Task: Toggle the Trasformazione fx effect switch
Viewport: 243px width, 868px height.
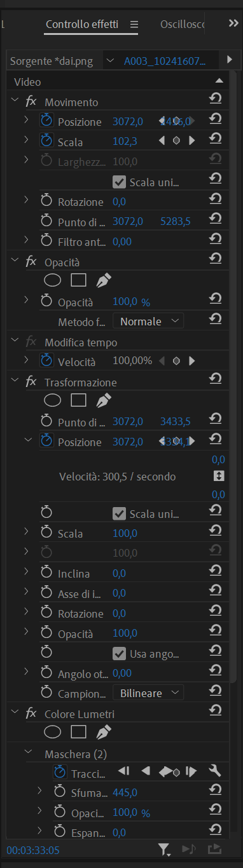Action: (x=31, y=382)
